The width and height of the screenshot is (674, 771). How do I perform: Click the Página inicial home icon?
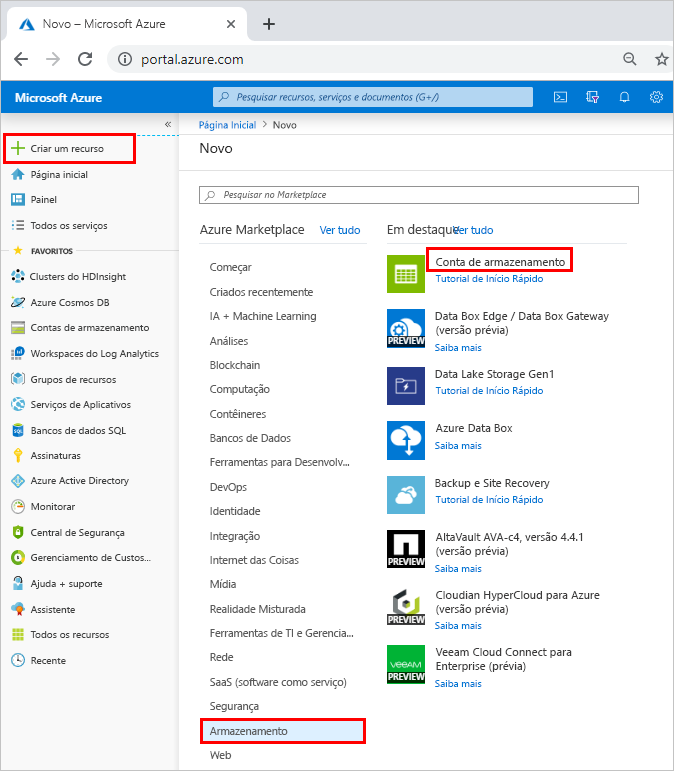[18, 174]
